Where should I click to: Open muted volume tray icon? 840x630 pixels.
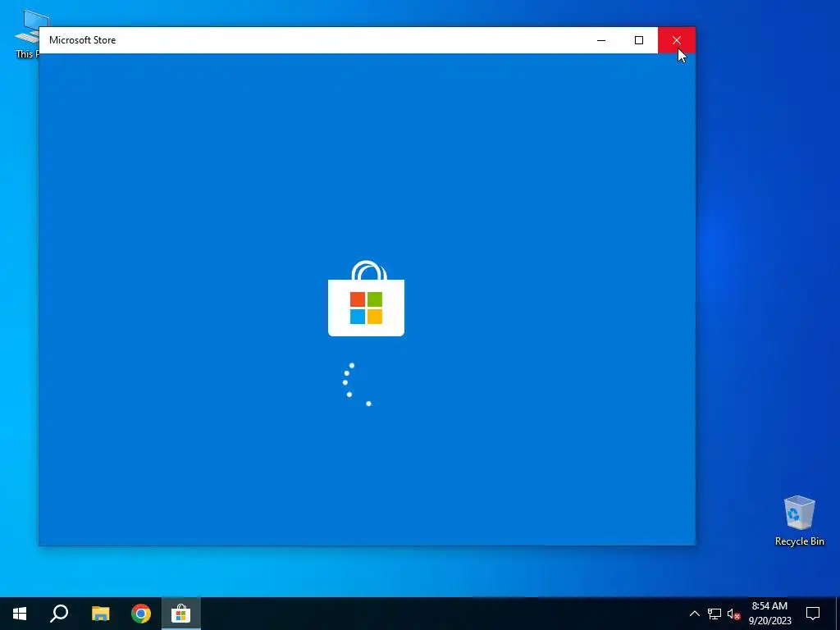[x=733, y=614]
